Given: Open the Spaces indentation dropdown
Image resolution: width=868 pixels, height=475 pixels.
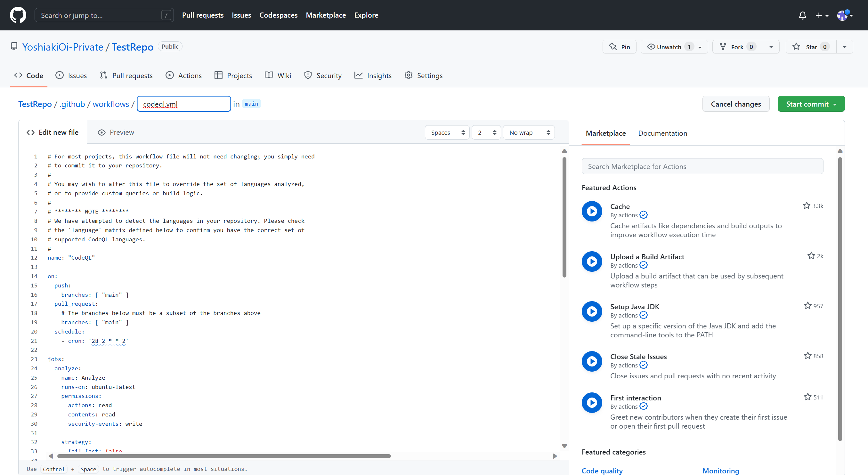Looking at the screenshot, I should [447, 133].
